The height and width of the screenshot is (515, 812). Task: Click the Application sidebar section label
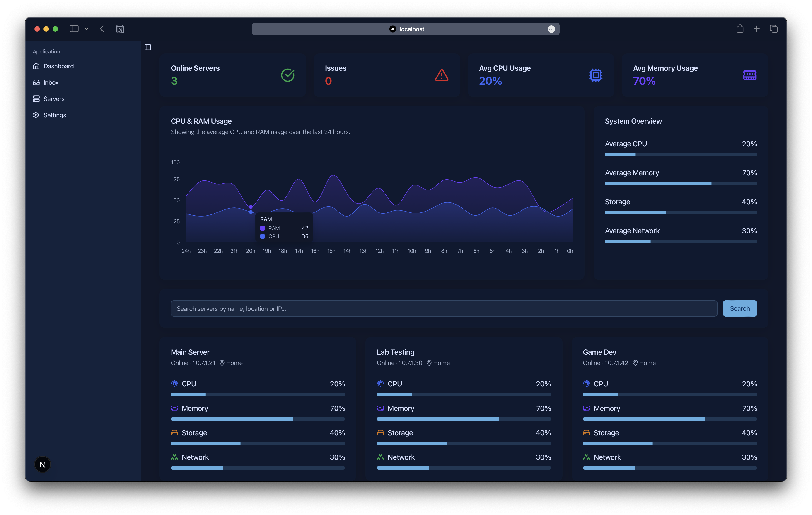[x=46, y=52]
